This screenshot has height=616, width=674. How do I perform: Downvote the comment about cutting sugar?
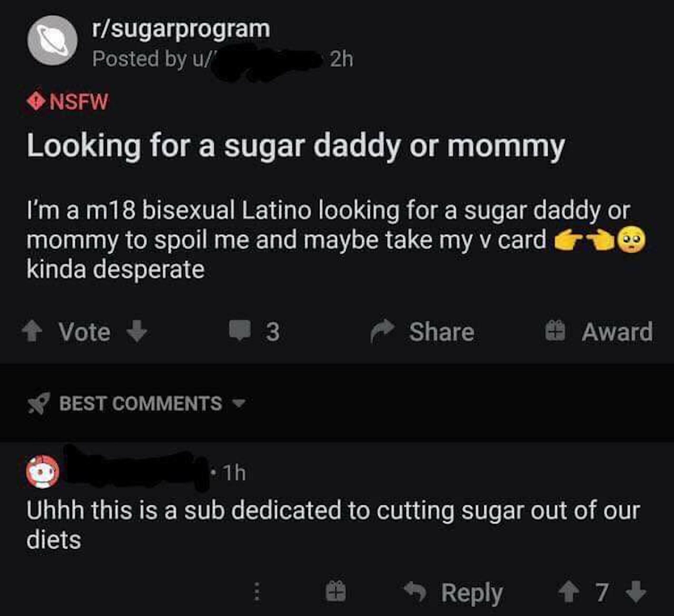(x=636, y=592)
